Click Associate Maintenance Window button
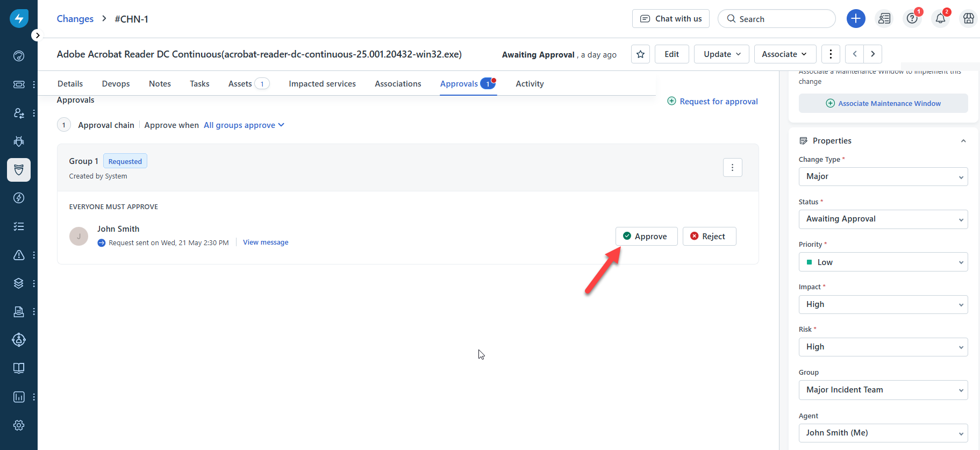The image size is (980, 450). coord(883,103)
